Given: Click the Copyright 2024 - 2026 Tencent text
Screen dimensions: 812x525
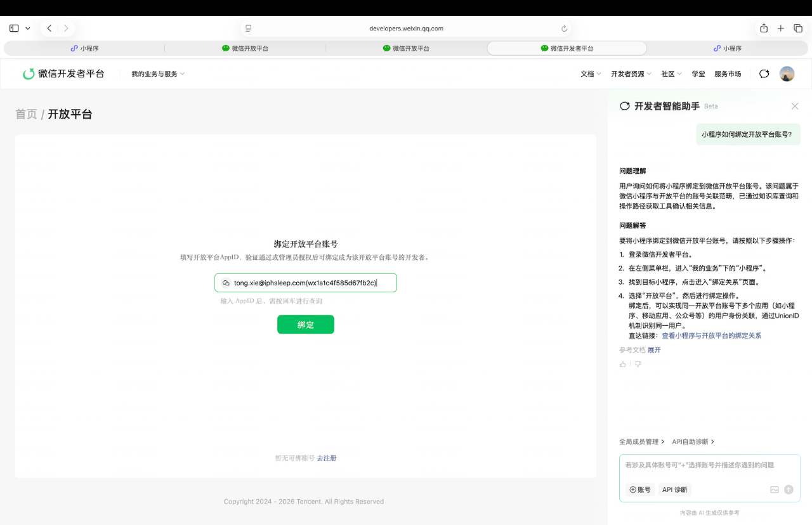Looking at the screenshot, I should (304, 502).
